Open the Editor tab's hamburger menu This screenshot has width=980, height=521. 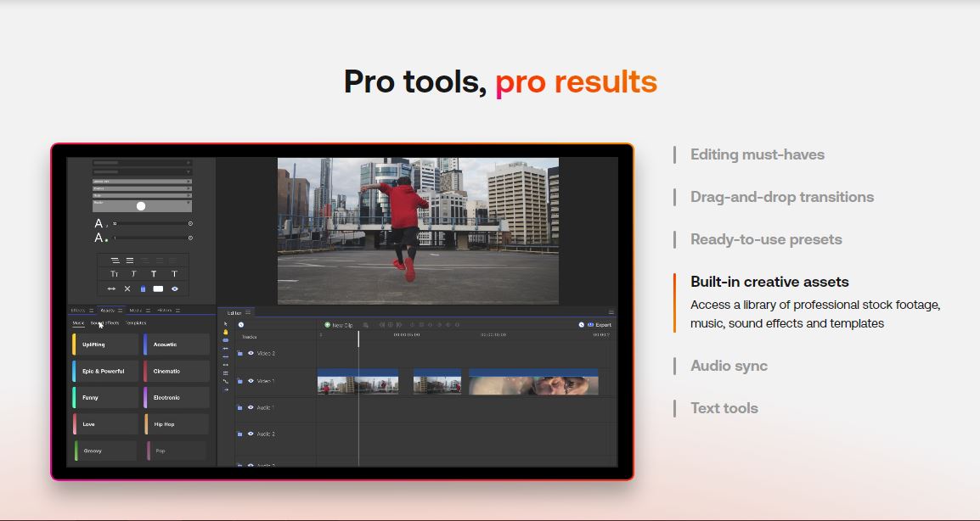[x=248, y=312]
